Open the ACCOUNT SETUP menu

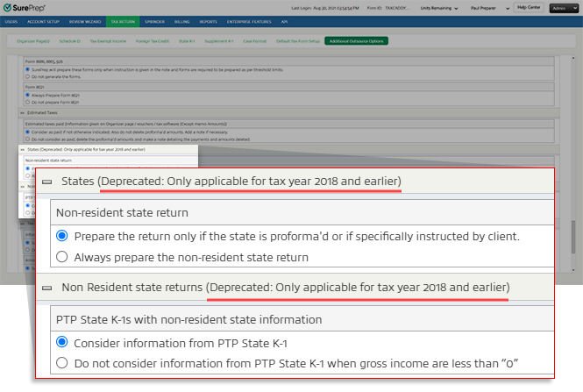[x=43, y=22]
